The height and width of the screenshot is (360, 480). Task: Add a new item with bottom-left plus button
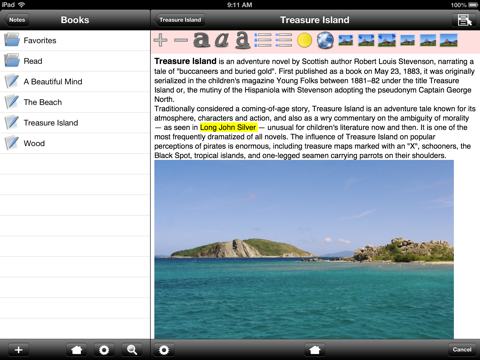[x=19, y=350]
